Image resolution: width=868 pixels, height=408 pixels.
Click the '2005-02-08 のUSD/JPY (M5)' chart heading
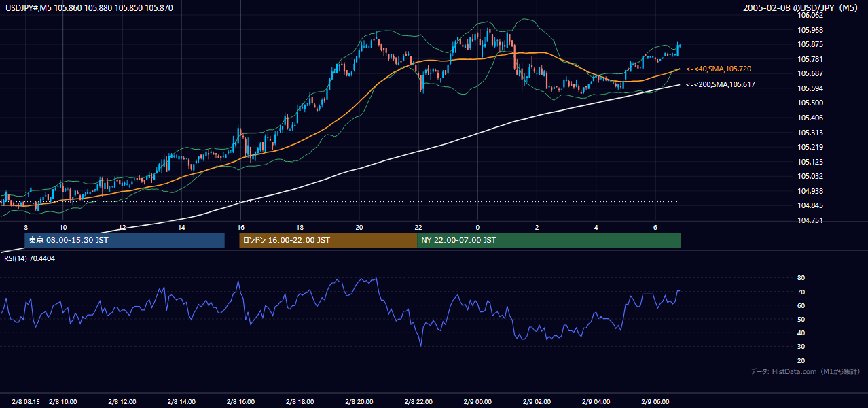pyautogui.click(x=801, y=8)
